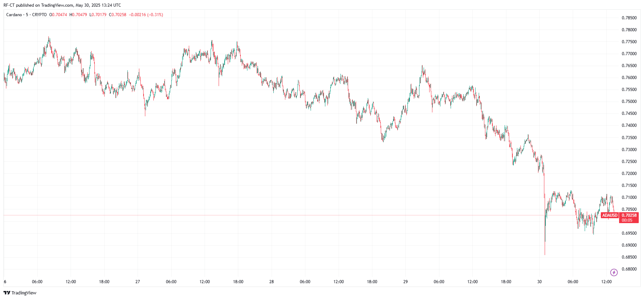Click the 0.78500 price axis label
Screen dimensions: 644x299
[x=629, y=18]
